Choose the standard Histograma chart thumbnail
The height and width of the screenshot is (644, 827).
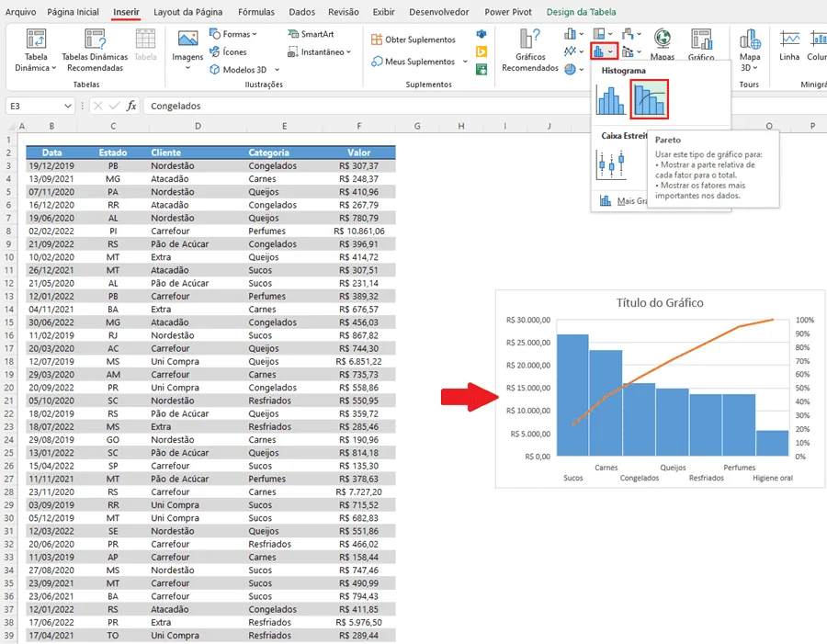click(x=610, y=100)
